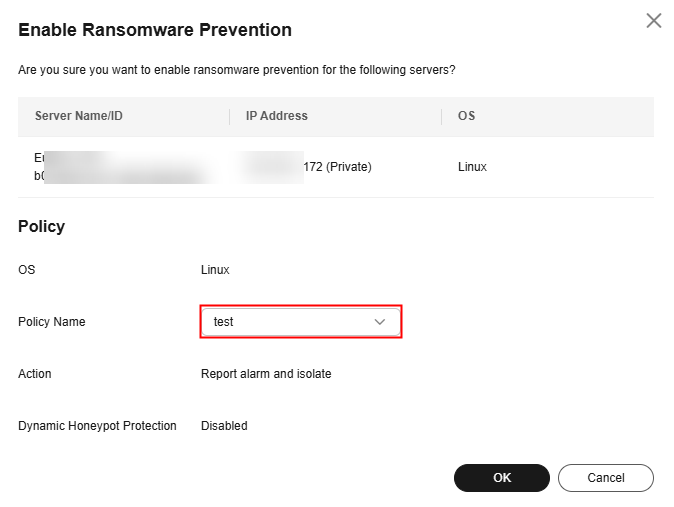
Task: Click the Dynamic Honeypot Protection label
Action: (x=97, y=426)
